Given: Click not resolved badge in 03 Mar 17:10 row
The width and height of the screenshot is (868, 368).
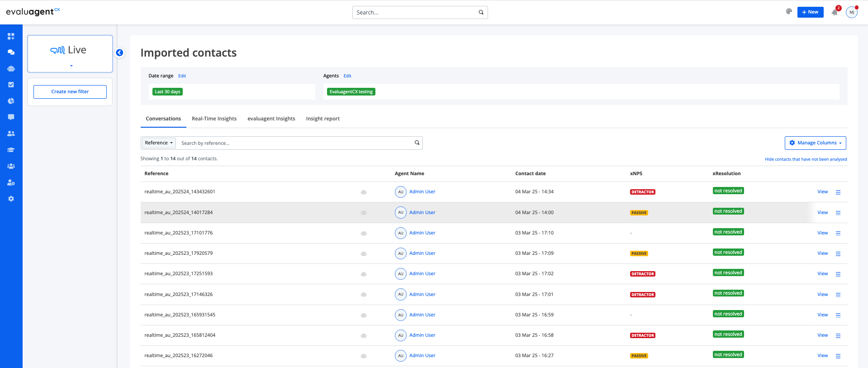Looking at the screenshot, I should click(728, 232).
